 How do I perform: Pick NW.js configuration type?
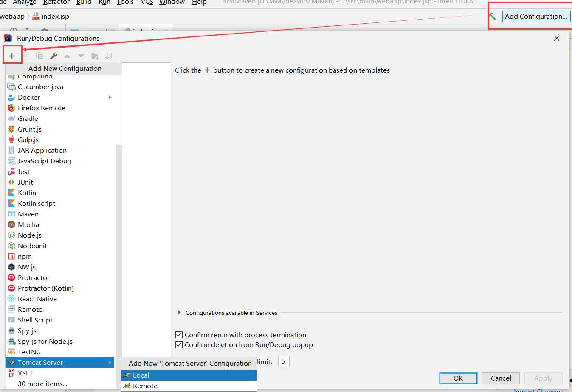[x=60, y=267]
